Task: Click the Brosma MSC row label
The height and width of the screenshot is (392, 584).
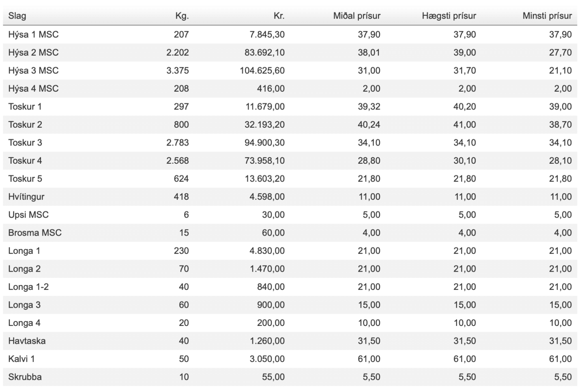Action: 35,233
